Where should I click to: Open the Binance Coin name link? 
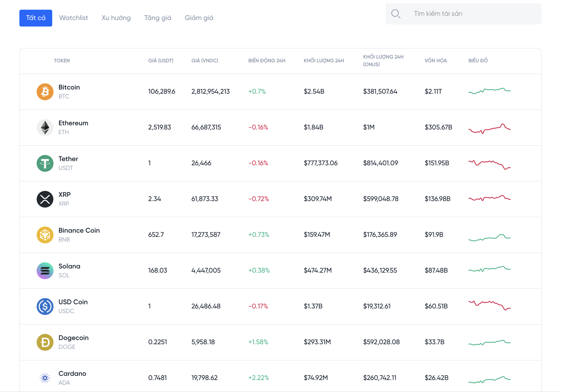coord(79,231)
